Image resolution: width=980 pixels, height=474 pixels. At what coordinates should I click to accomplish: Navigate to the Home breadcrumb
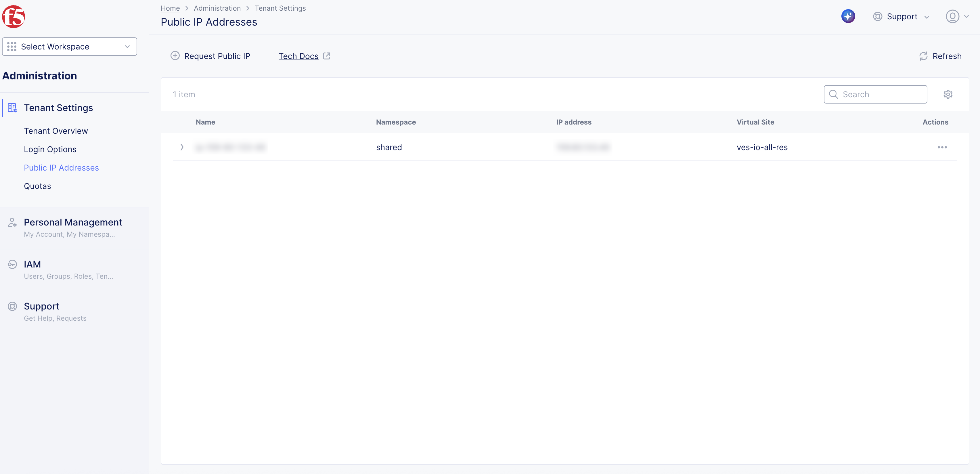click(x=170, y=8)
